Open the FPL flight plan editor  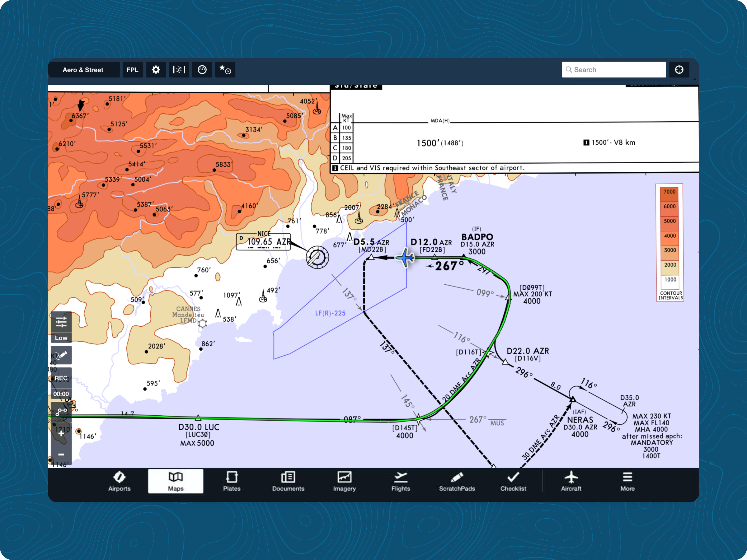(132, 70)
